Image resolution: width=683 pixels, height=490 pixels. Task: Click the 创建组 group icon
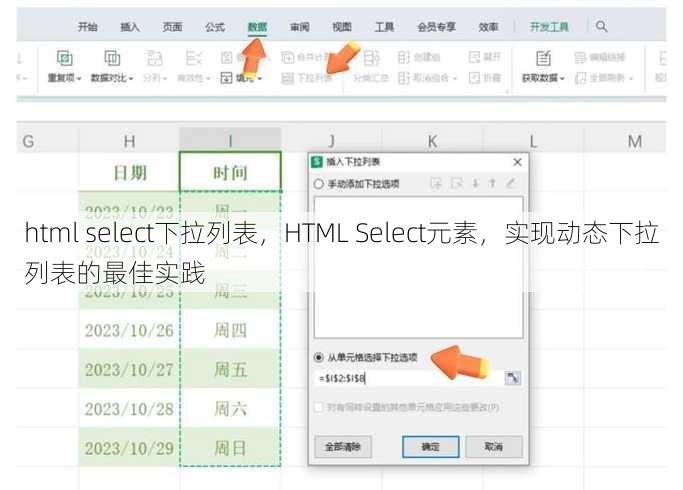(404, 57)
